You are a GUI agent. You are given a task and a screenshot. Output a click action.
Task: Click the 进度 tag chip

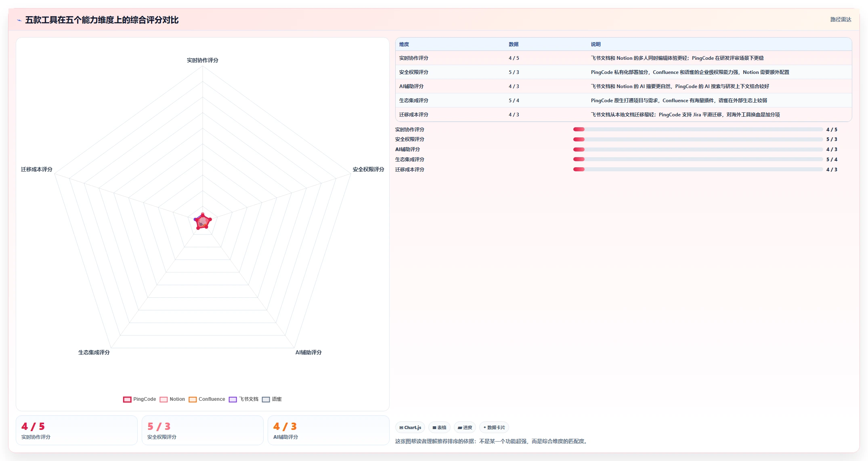click(x=465, y=427)
